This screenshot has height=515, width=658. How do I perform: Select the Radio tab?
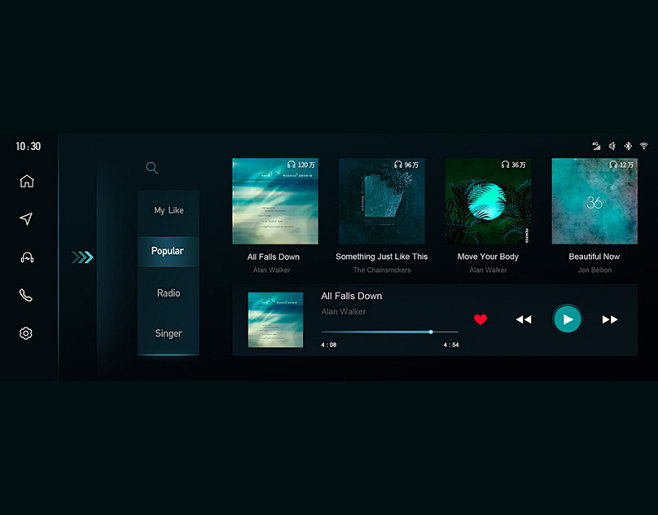168,293
